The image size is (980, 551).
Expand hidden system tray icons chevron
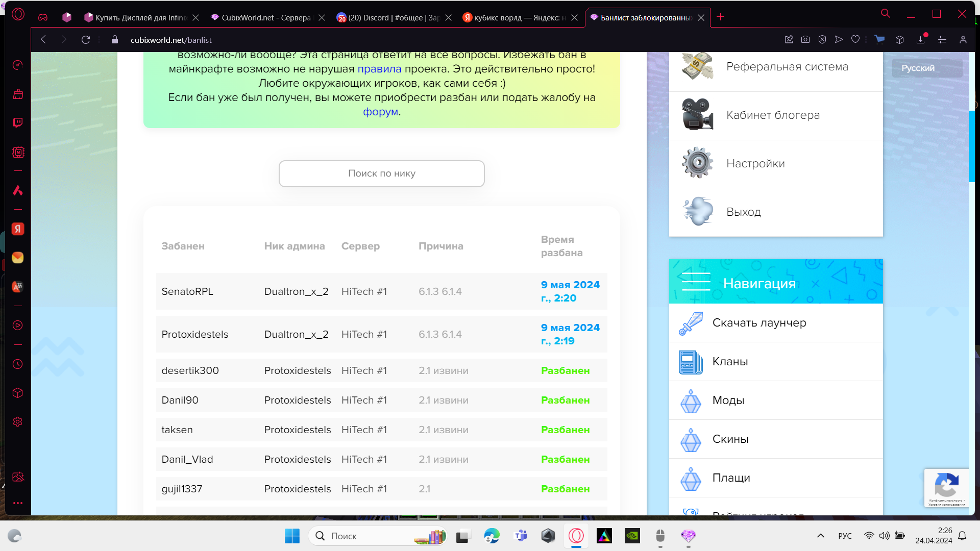click(x=821, y=536)
